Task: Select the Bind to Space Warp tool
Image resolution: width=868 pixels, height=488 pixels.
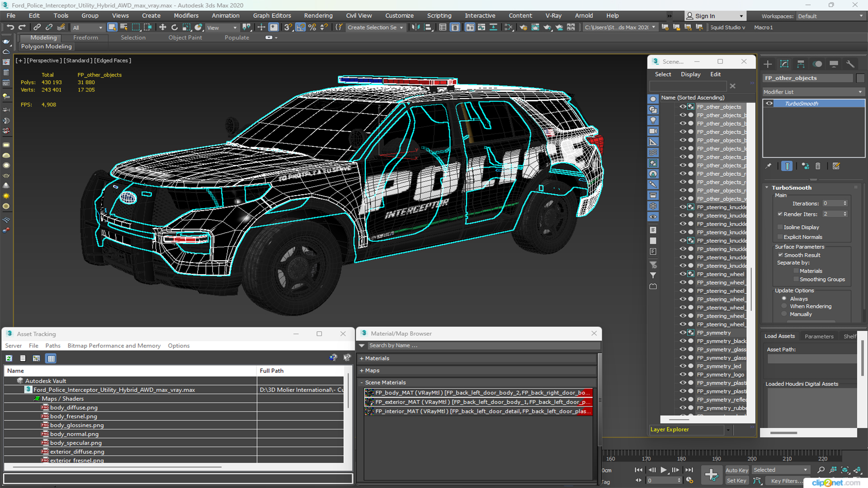Action: [61, 28]
